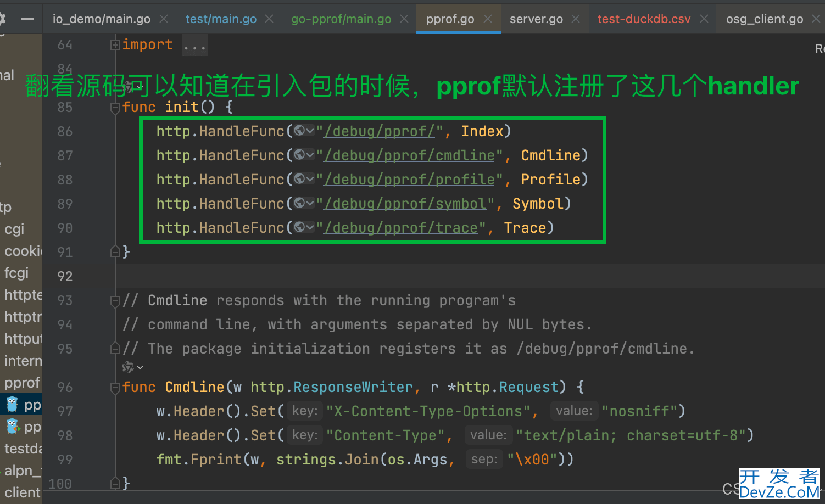
Task: Click the Trace handler identifier
Action: pos(525,228)
